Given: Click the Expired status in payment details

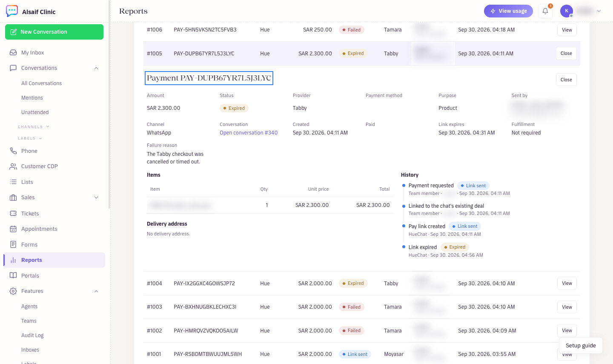Looking at the screenshot, I should (x=234, y=108).
